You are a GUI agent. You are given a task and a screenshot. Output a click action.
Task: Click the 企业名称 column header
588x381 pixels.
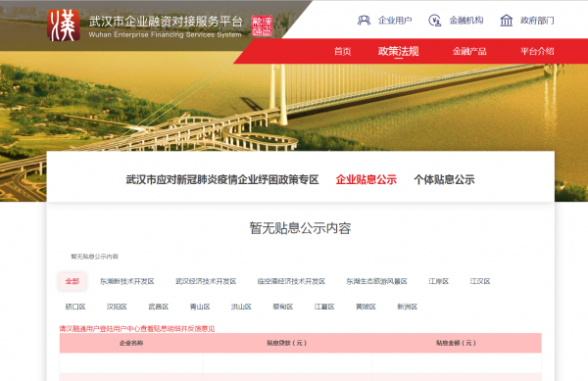tap(131, 343)
